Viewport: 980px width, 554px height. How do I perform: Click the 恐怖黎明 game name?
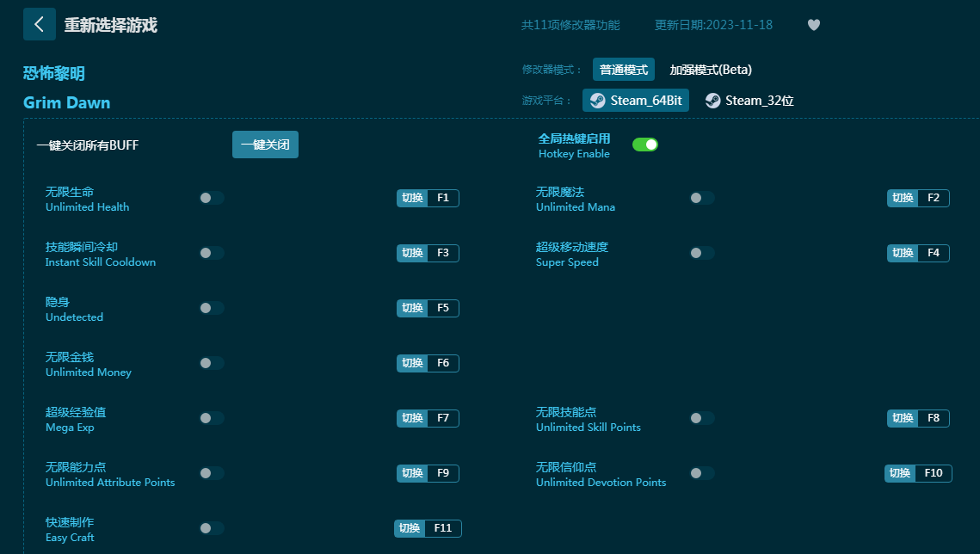click(x=53, y=73)
